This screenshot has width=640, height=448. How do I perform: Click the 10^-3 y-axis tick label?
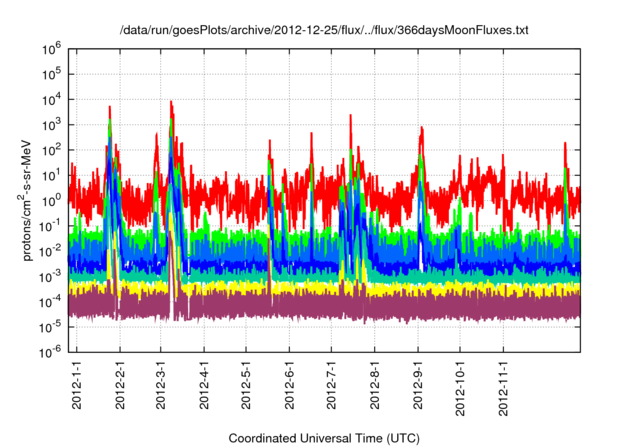pyautogui.click(x=50, y=277)
